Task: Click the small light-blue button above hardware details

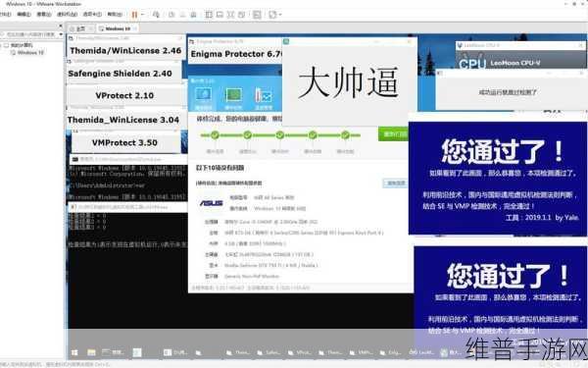Action: [396, 183]
